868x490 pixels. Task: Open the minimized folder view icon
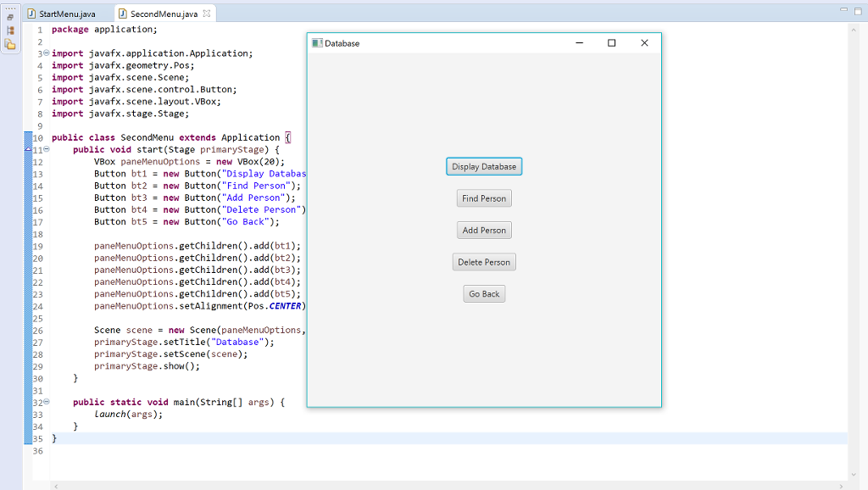pyautogui.click(x=9, y=42)
